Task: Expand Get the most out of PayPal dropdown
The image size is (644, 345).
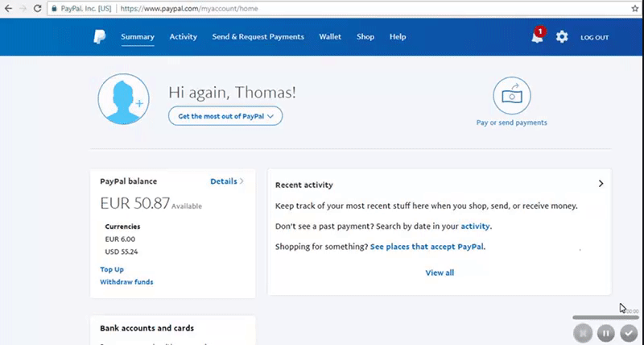Action: pos(225,116)
